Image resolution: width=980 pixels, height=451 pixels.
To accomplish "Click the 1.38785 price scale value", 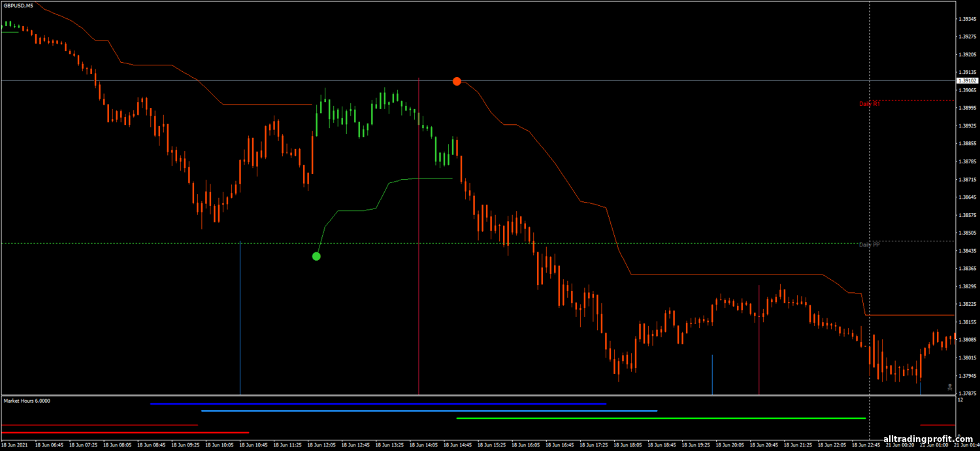I will pyautogui.click(x=968, y=161).
